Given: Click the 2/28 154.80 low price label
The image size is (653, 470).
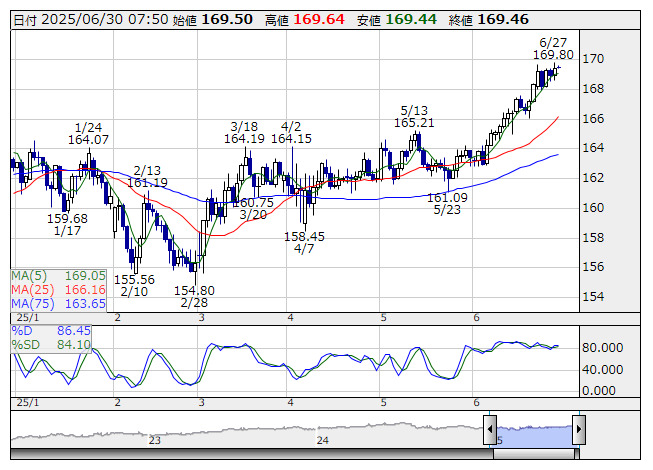Looking at the screenshot, I should (x=194, y=296).
